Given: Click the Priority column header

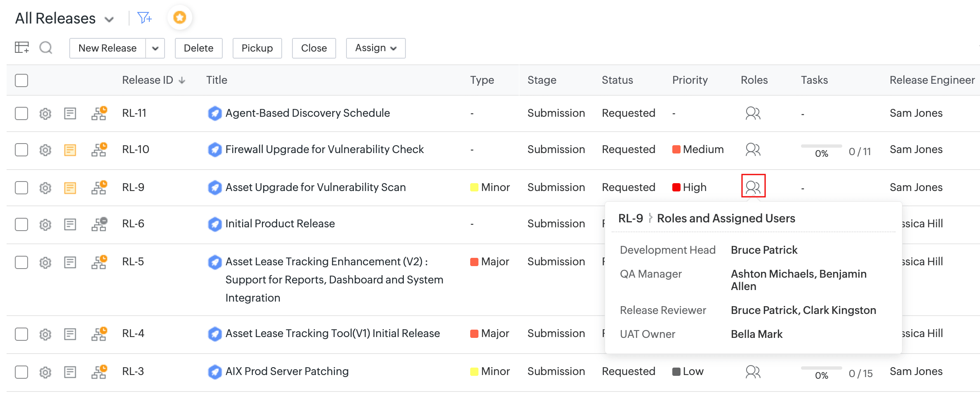Looking at the screenshot, I should 690,80.
